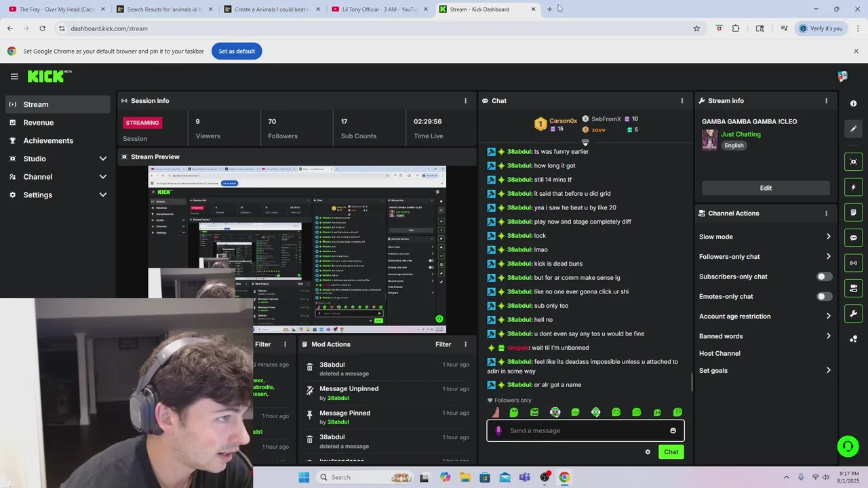Image resolution: width=868 pixels, height=488 pixels.
Task: Open Chrome extensions puzzle icon
Action: click(736, 28)
